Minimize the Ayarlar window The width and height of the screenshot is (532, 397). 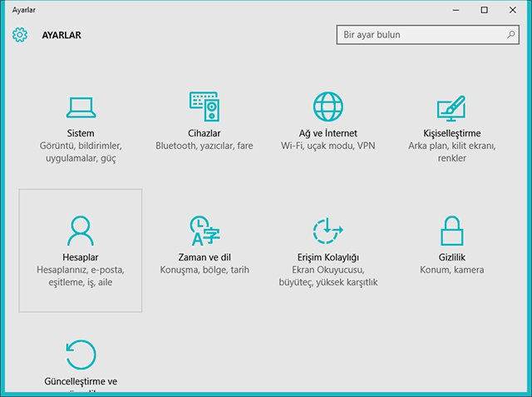pyautogui.click(x=456, y=10)
